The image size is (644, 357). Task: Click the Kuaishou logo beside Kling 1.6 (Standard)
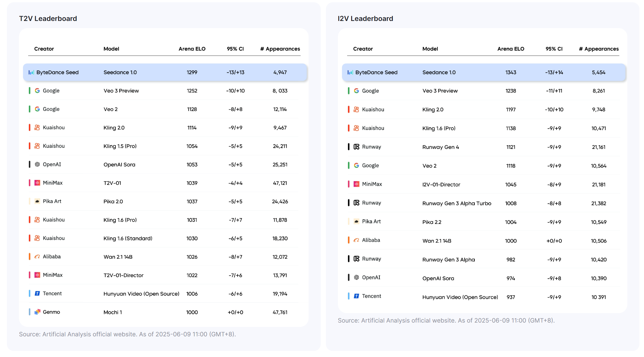pos(37,238)
